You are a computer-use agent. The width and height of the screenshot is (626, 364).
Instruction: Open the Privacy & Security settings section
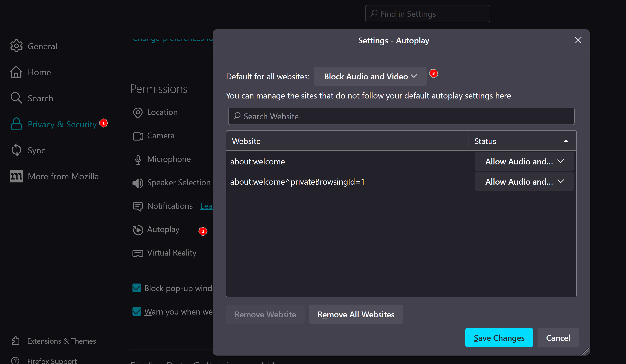coord(62,124)
